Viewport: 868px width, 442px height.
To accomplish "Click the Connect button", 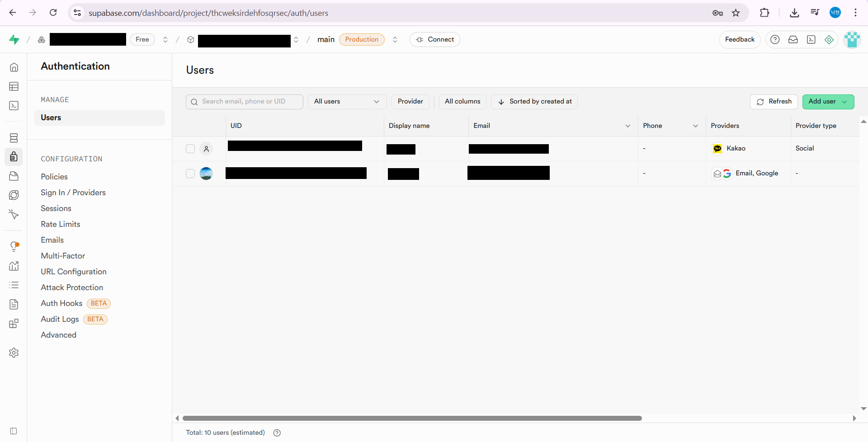I will 434,40.
